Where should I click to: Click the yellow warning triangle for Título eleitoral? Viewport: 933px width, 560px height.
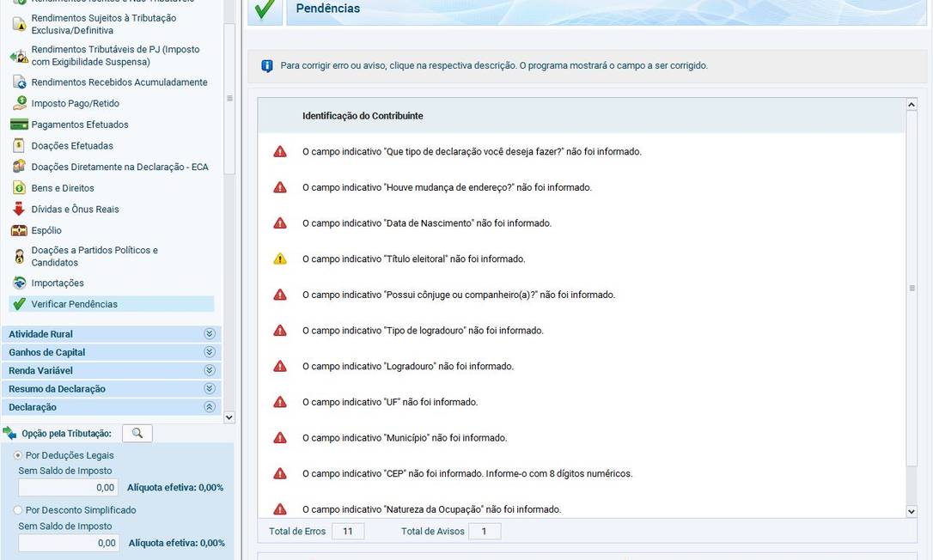[x=279, y=259]
